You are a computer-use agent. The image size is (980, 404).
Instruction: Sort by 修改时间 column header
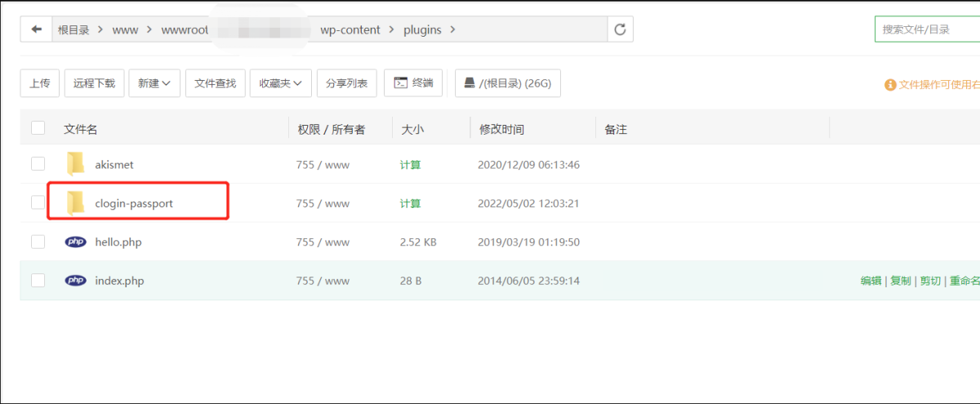[x=501, y=129]
